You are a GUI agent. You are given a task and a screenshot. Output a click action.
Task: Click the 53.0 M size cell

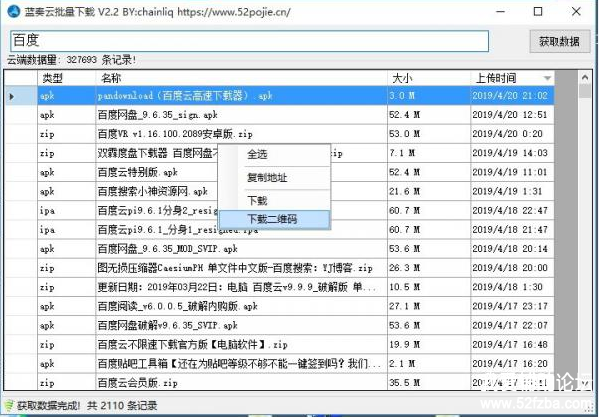click(x=429, y=134)
